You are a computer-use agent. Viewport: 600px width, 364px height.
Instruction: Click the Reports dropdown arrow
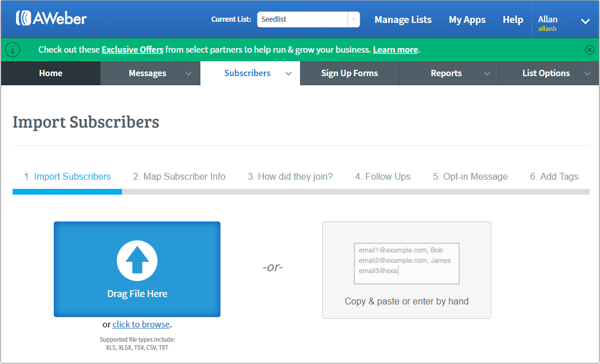[487, 73]
